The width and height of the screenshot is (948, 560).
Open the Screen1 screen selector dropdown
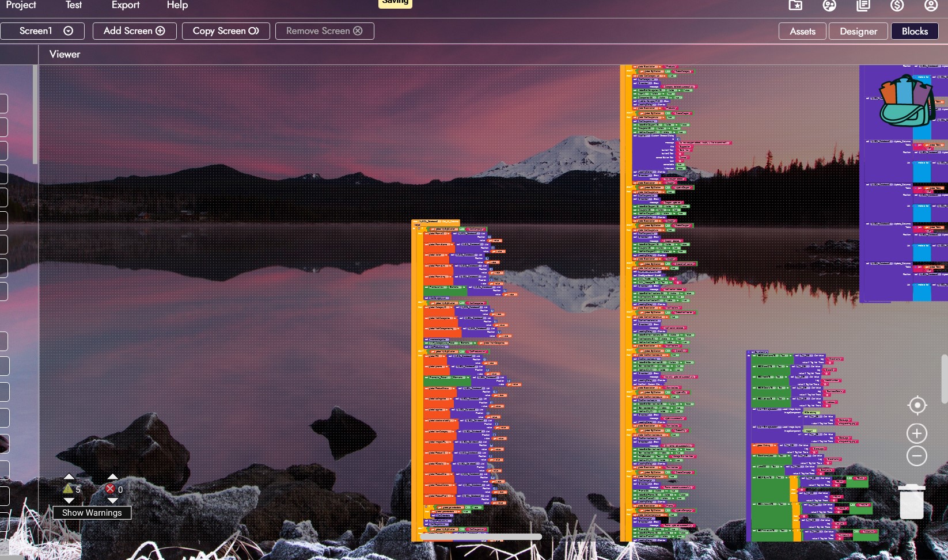pos(43,31)
